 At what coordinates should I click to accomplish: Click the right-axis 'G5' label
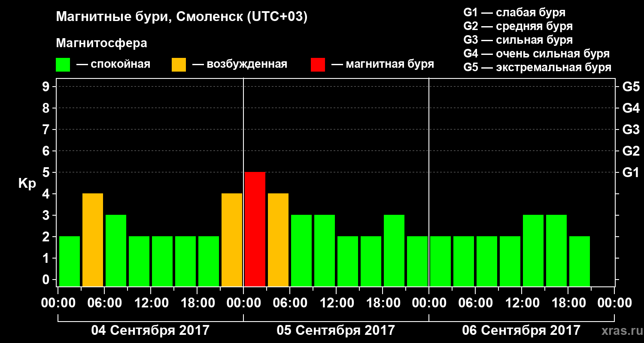pyautogui.click(x=631, y=87)
